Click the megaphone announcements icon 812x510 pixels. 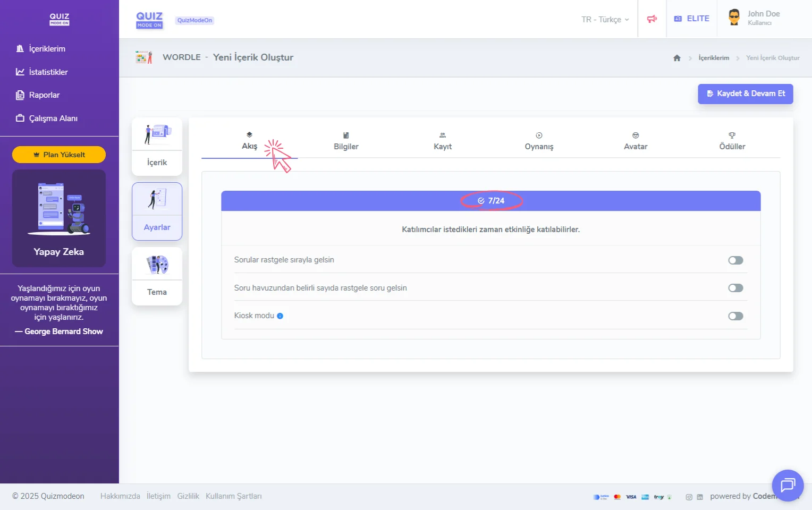coord(652,19)
